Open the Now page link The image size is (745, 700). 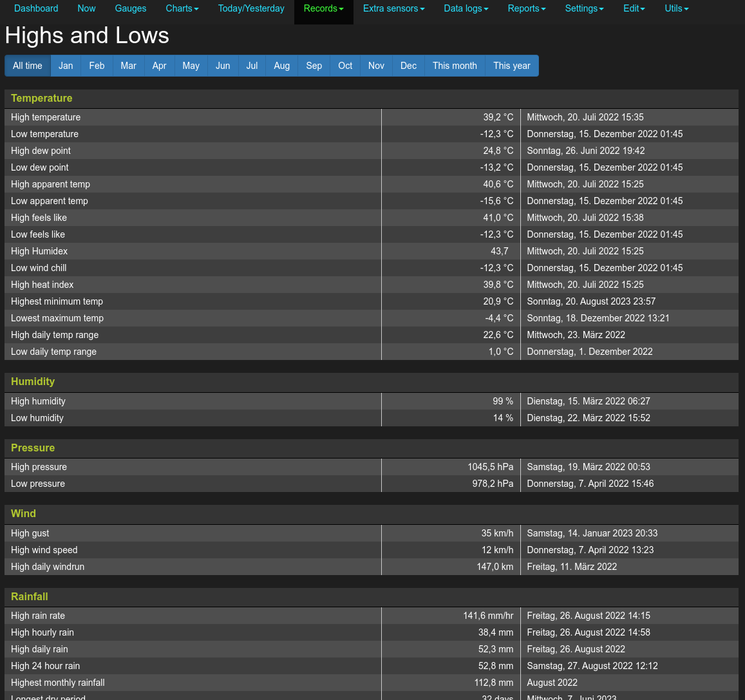click(x=86, y=8)
